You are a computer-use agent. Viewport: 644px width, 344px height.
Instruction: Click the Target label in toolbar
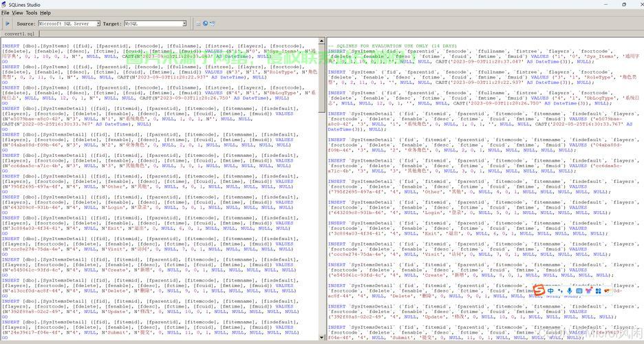[x=112, y=24]
